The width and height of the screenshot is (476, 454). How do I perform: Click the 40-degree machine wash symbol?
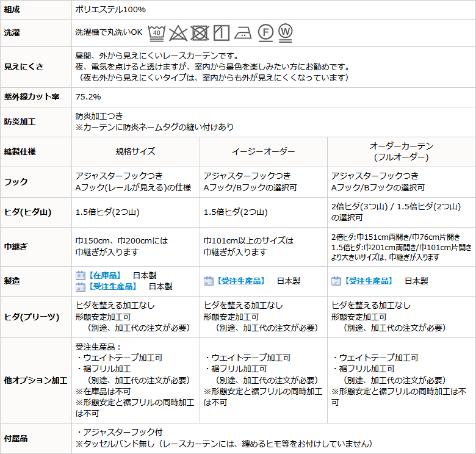tap(157, 32)
